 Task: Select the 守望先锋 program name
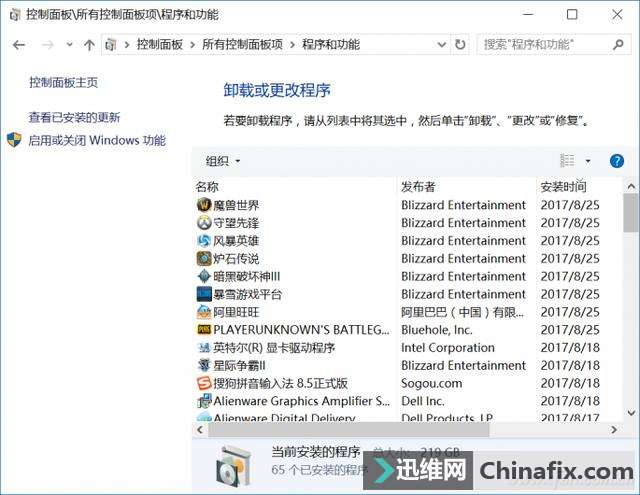[236, 223]
